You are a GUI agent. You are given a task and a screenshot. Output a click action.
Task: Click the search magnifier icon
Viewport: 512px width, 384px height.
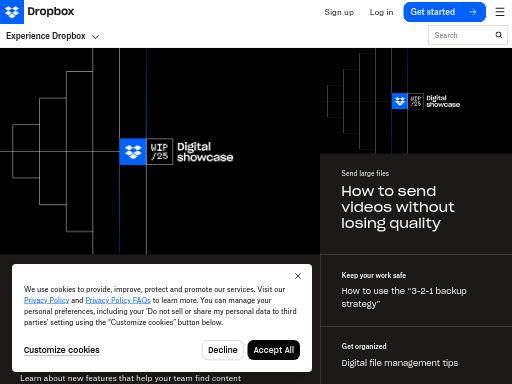(x=499, y=35)
